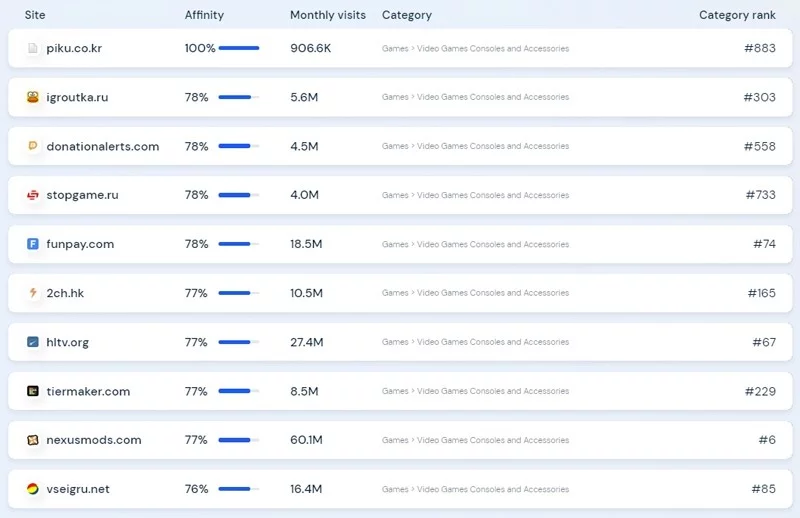
Task: Select the 18.5M monthly visits value
Action: tap(306, 244)
